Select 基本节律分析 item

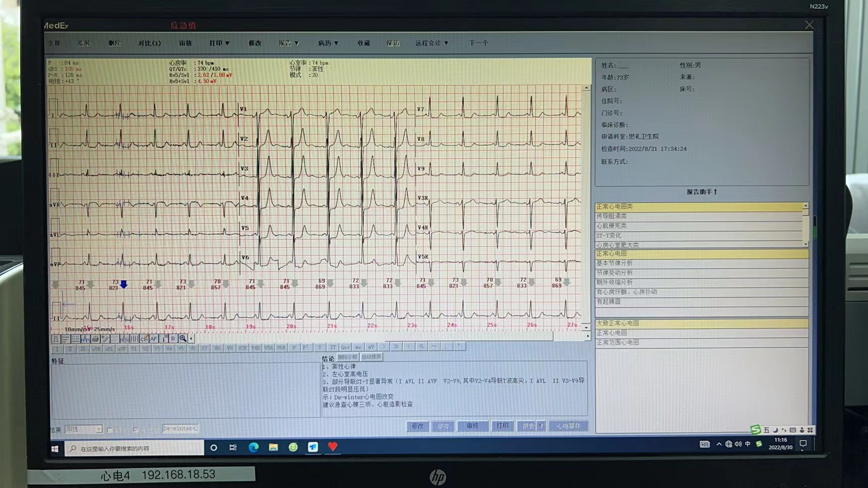coord(702,263)
